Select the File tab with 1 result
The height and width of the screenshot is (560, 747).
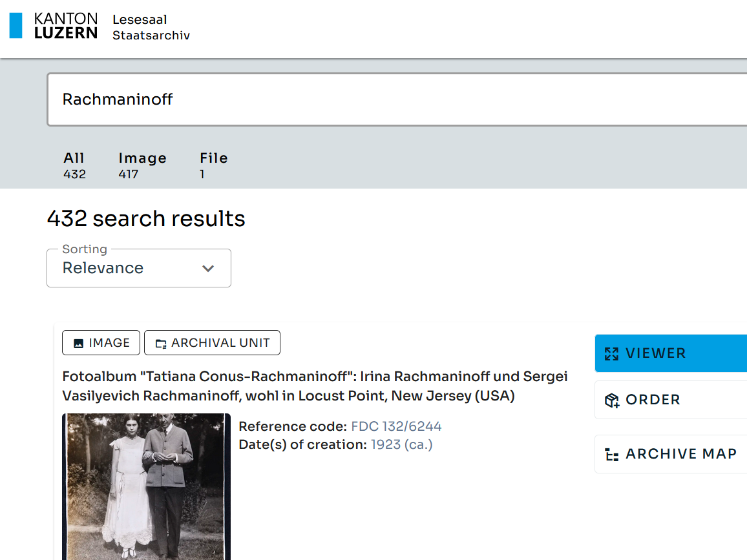[x=213, y=165]
